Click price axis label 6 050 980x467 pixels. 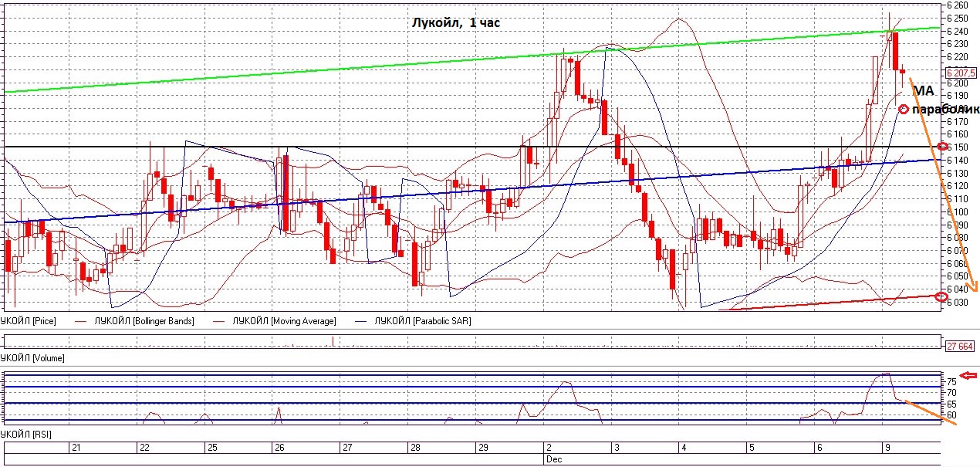click(958, 276)
